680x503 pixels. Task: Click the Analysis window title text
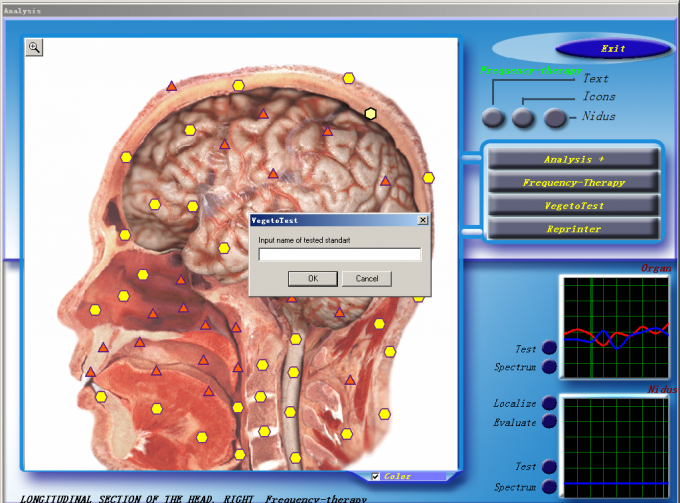pyautogui.click(x=22, y=11)
